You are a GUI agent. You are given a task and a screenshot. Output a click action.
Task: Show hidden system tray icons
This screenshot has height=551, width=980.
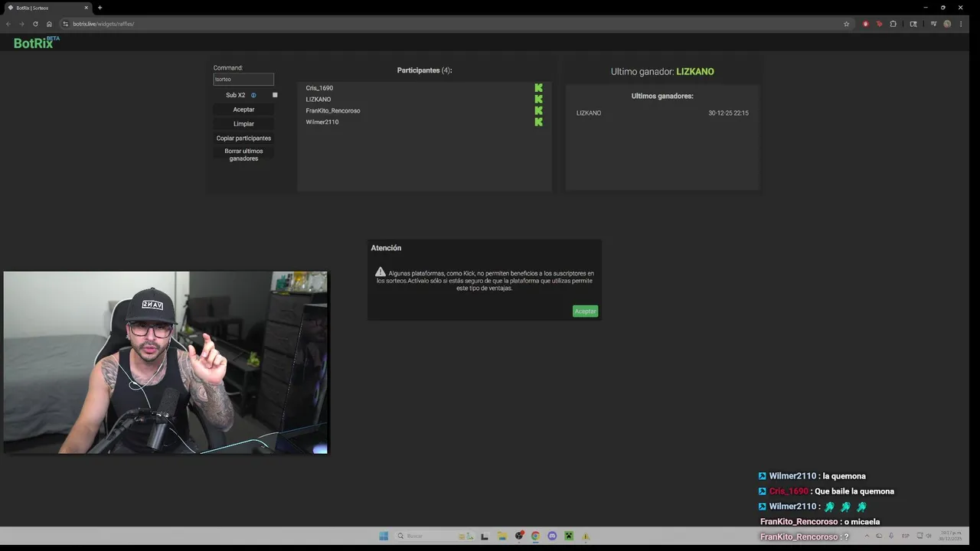tap(867, 536)
